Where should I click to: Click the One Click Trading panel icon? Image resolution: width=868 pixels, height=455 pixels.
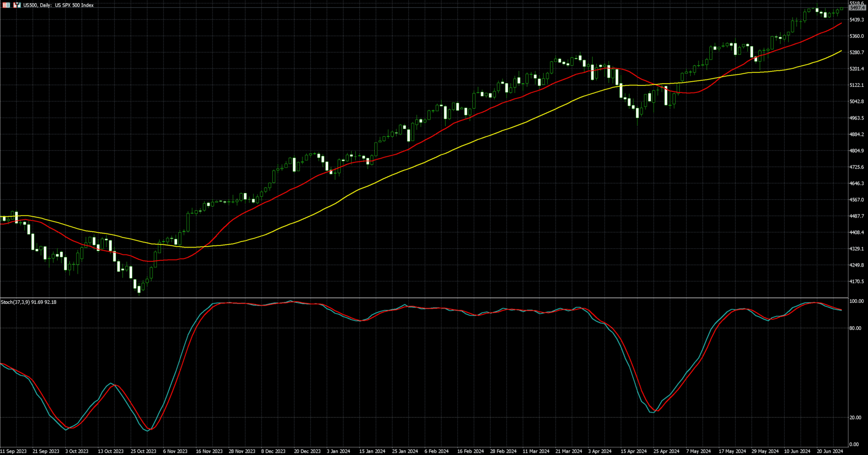pyautogui.click(x=17, y=5)
